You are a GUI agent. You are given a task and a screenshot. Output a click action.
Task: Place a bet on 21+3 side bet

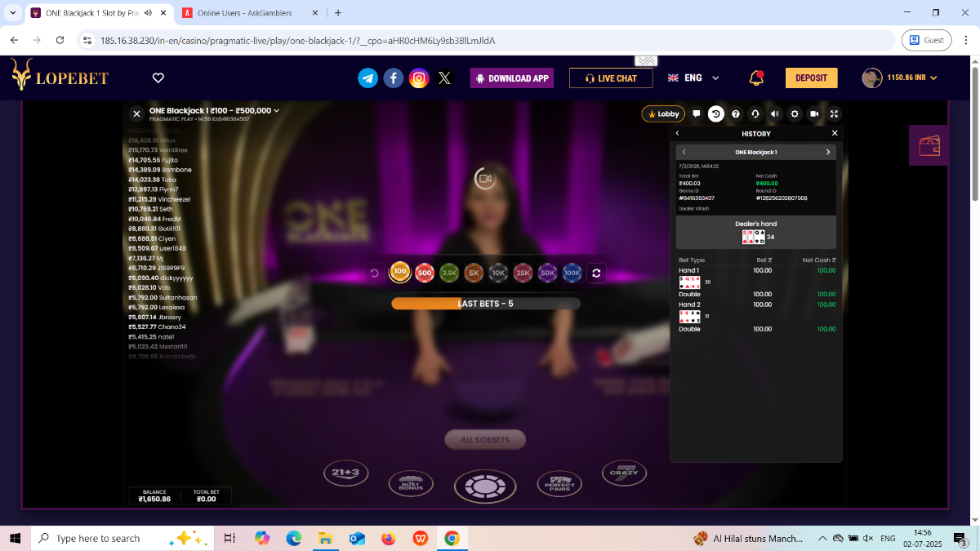[x=346, y=472]
